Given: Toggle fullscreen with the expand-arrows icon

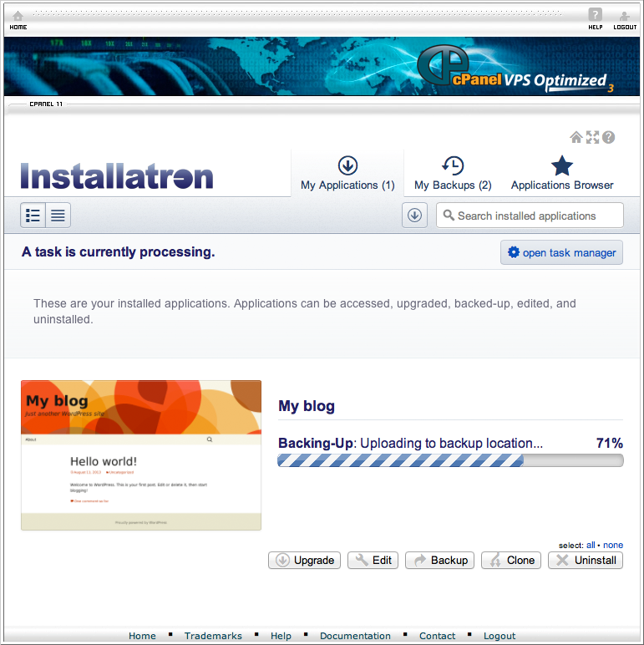Looking at the screenshot, I should (592, 137).
